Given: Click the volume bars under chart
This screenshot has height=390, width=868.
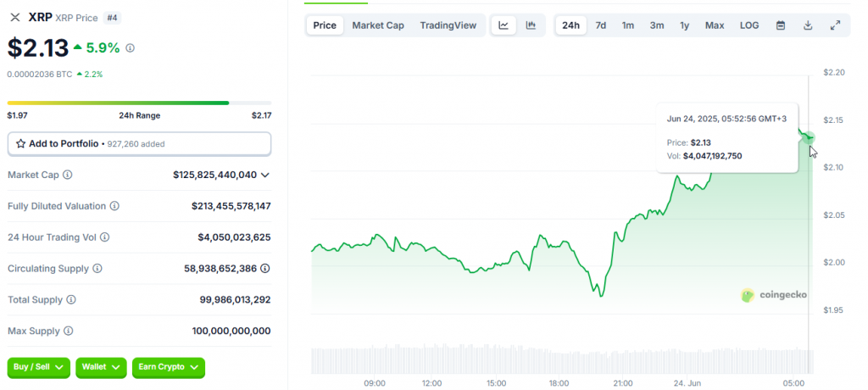Looking at the screenshot, I should click(563, 360).
